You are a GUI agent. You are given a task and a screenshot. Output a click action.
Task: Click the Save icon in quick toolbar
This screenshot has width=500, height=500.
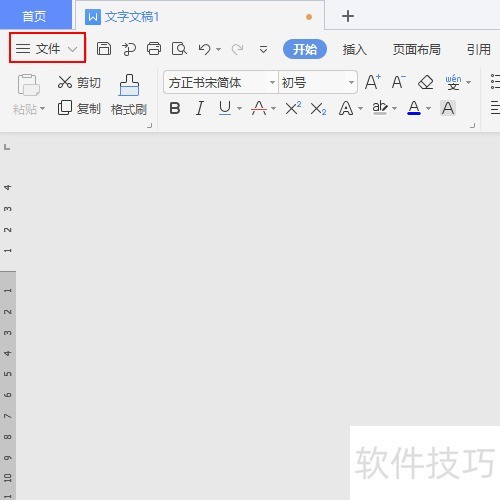[104, 49]
